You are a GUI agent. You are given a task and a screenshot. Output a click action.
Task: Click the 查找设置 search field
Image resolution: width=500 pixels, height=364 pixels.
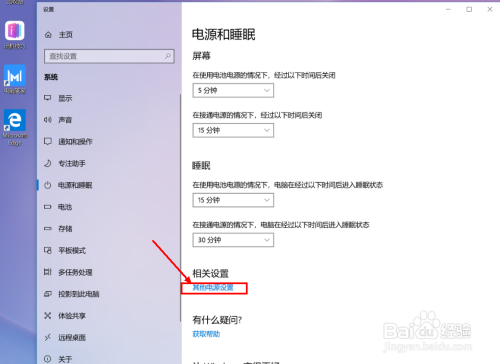point(109,56)
